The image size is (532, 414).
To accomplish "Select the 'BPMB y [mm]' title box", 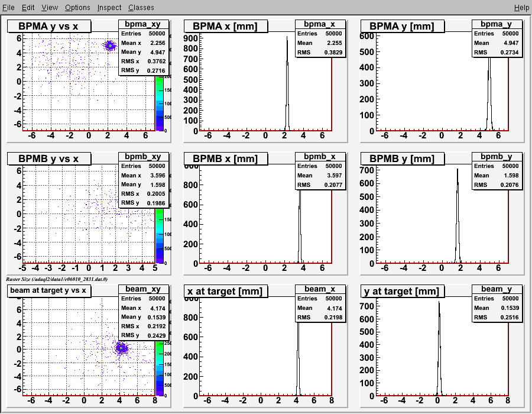I will click(403, 159).
